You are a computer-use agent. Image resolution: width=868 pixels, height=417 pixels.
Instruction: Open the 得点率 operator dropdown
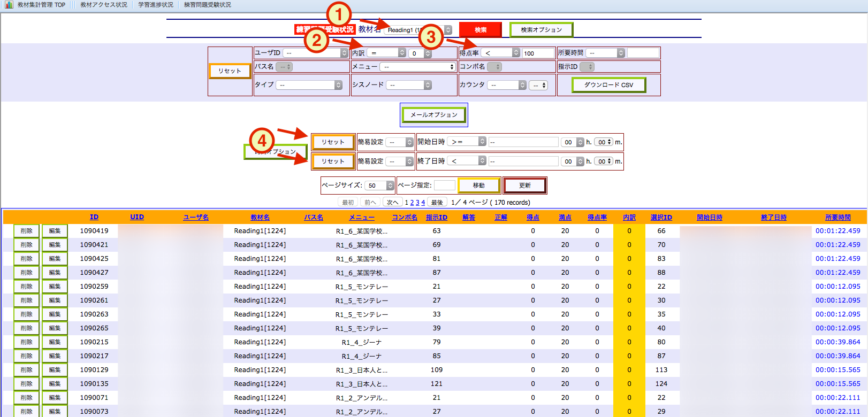coord(500,53)
